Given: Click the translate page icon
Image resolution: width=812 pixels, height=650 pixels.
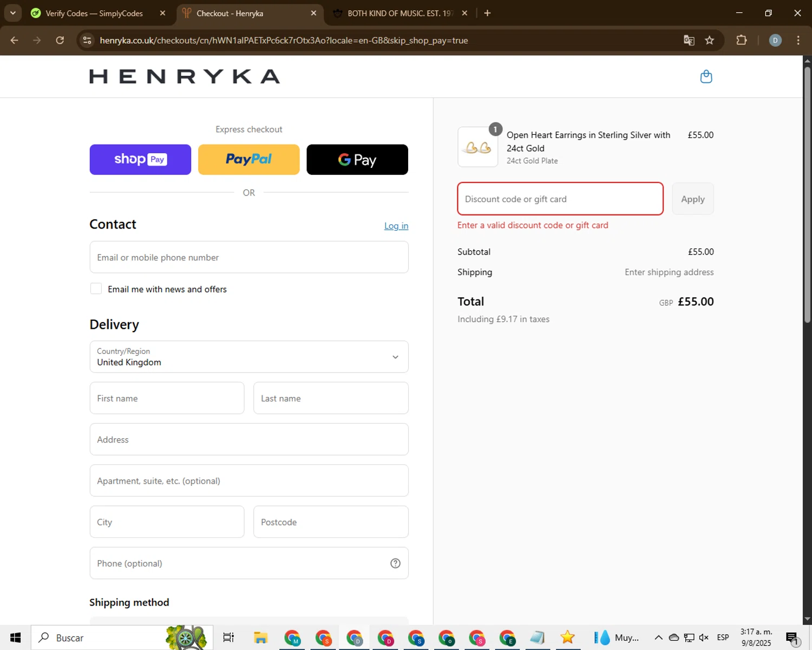Looking at the screenshot, I should point(689,41).
